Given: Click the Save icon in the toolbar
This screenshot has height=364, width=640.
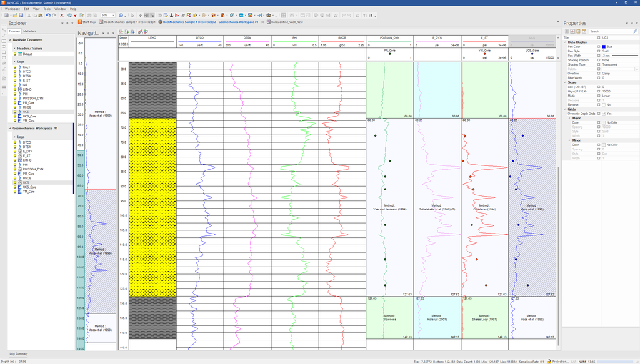Looking at the screenshot, I should coord(21,16).
